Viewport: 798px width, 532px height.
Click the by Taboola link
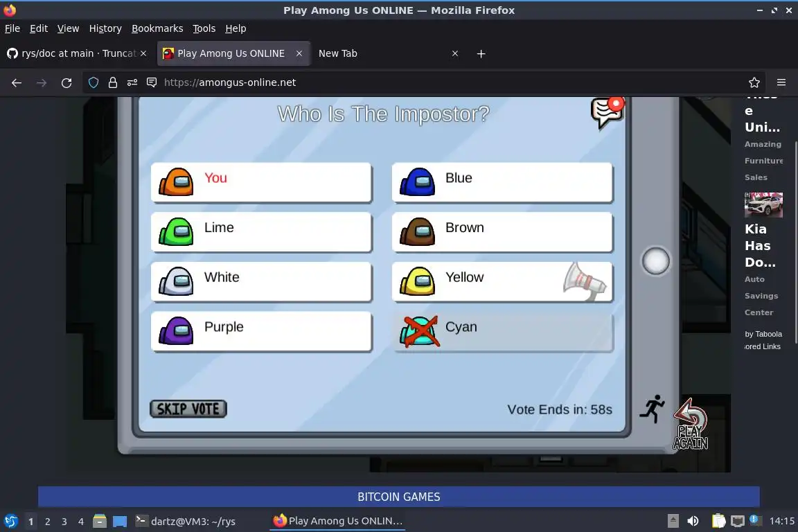click(x=763, y=334)
